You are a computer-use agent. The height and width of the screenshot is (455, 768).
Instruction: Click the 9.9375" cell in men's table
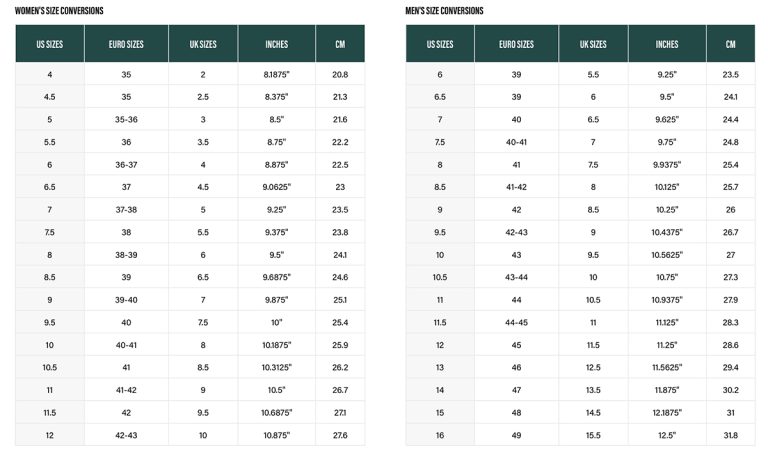pos(667,165)
